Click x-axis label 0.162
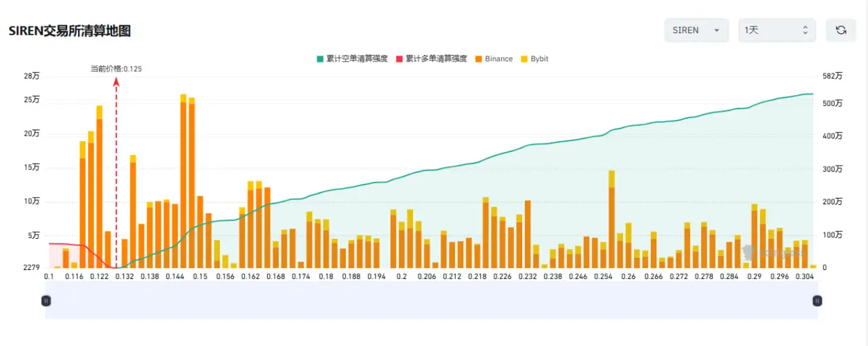Image resolution: width=868 pixels, height=346 pixels. [250, 277]
